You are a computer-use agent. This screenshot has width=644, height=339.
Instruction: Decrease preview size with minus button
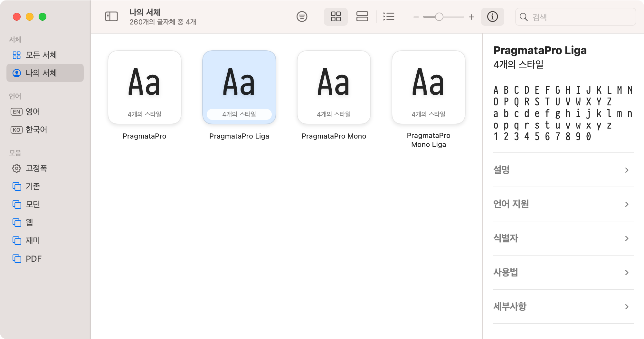[x=416, y=17]
